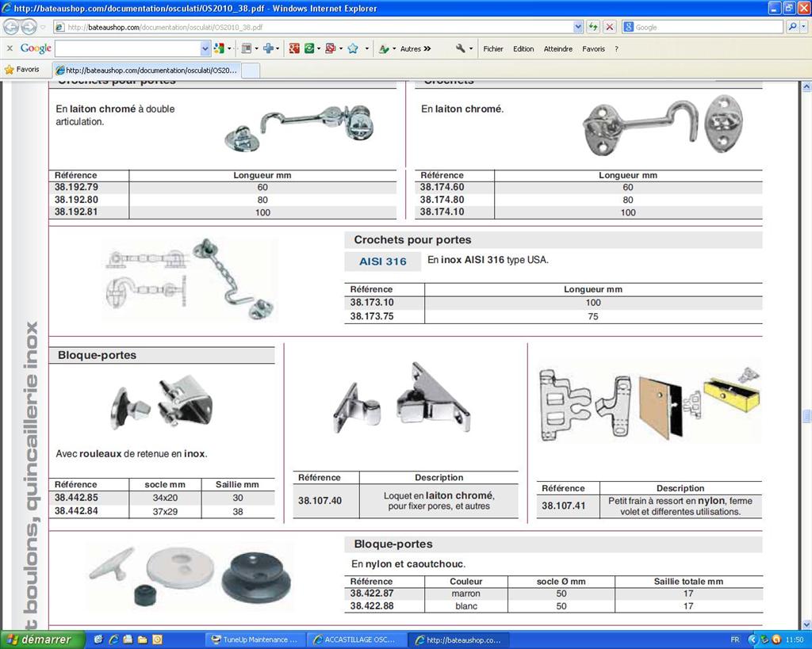Screen dimensions: 812x649
Task: Click the Google Toolbar logo
Action: (x=36, y=48)
